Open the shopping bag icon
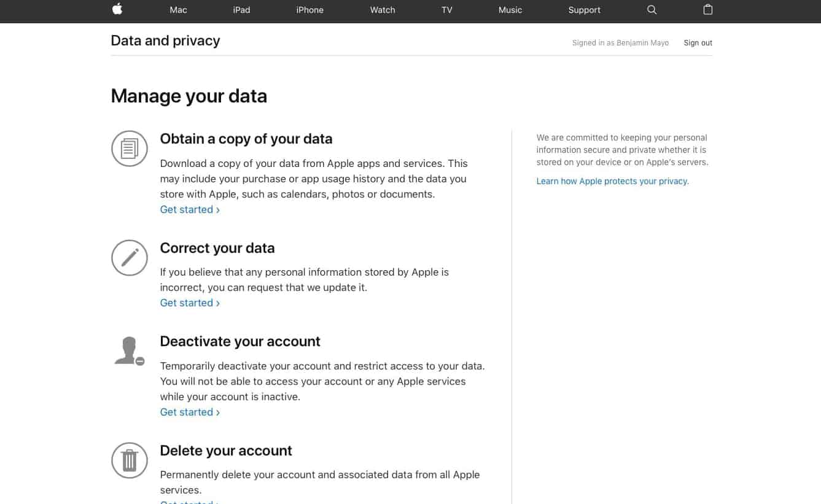 tap(708, 9)
